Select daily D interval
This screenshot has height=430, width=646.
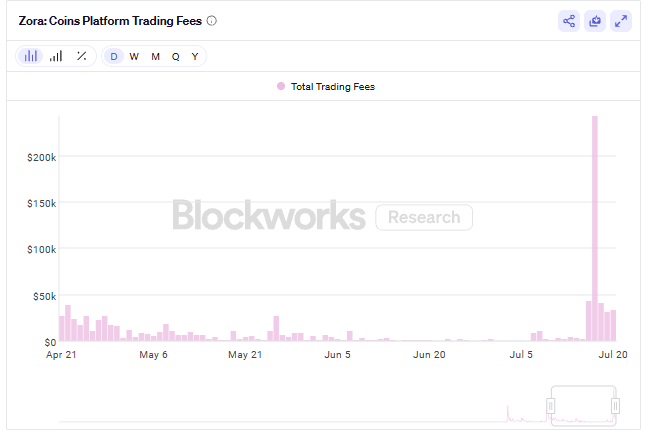pos(114,56)
